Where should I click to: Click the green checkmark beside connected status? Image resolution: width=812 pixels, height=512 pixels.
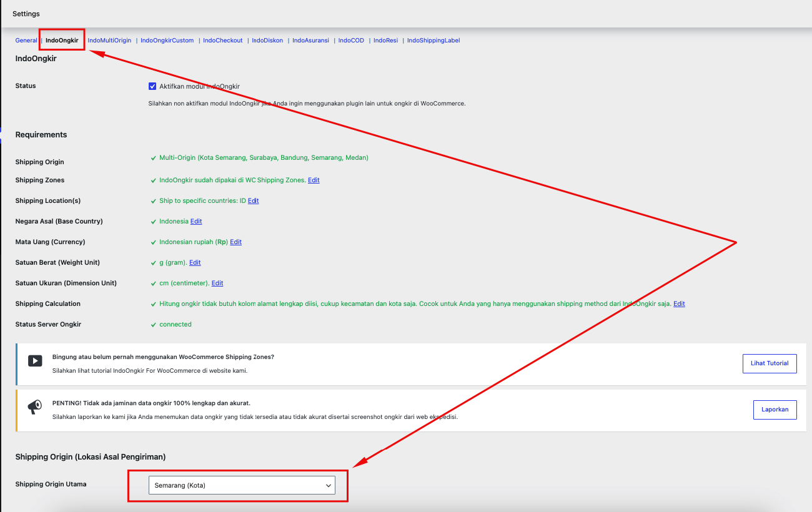[154, 325]
